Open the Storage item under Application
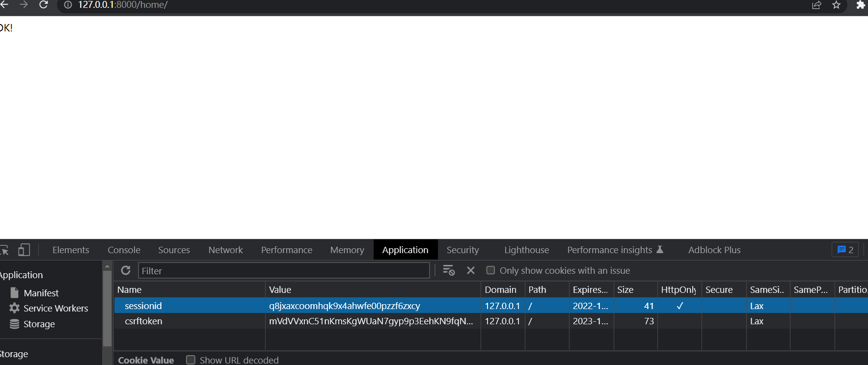The width and height of the screenshot is (868, 365). [x=32, y=324]
